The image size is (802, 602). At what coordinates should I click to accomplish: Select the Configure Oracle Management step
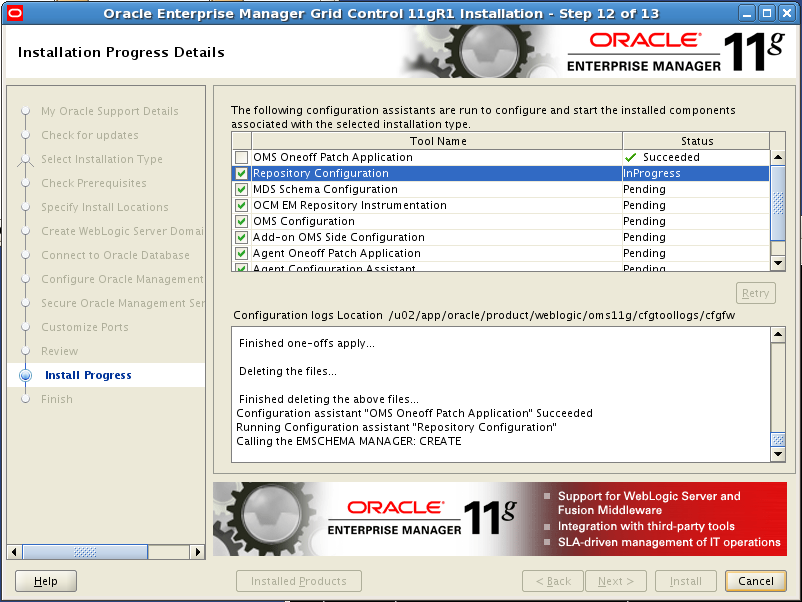pyautogui.click(x=122, y=279)
